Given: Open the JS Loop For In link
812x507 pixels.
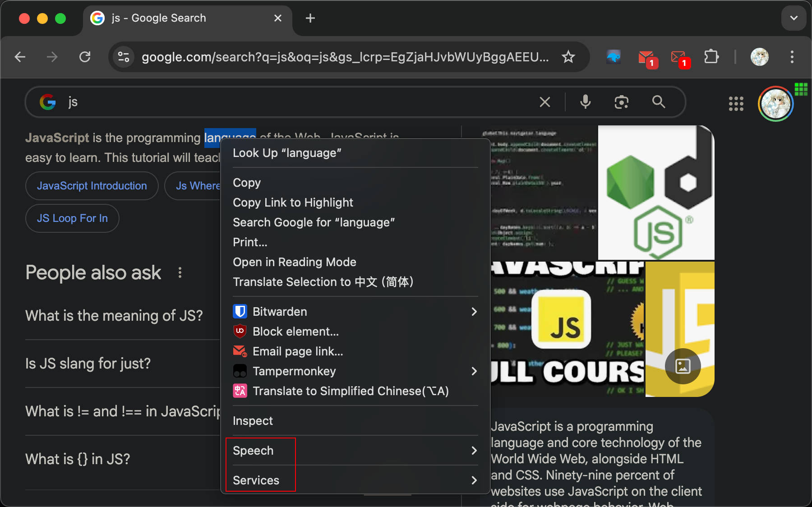Looking at the screenshot, I should 72,218.
